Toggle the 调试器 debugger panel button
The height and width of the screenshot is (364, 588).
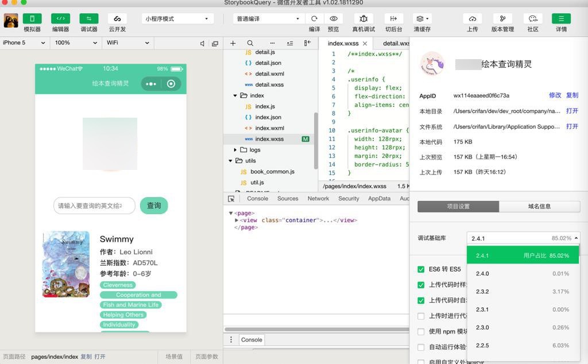pos(89,19)
